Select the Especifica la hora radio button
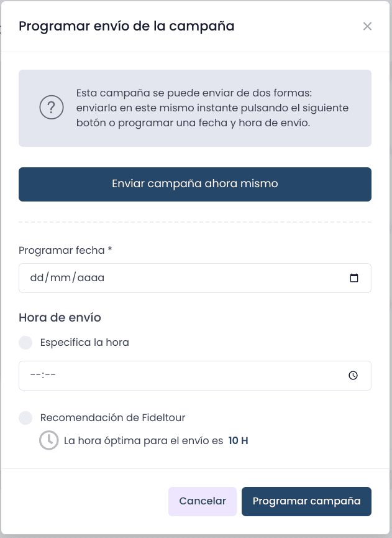392x538 pixels. tap(25, 343)
